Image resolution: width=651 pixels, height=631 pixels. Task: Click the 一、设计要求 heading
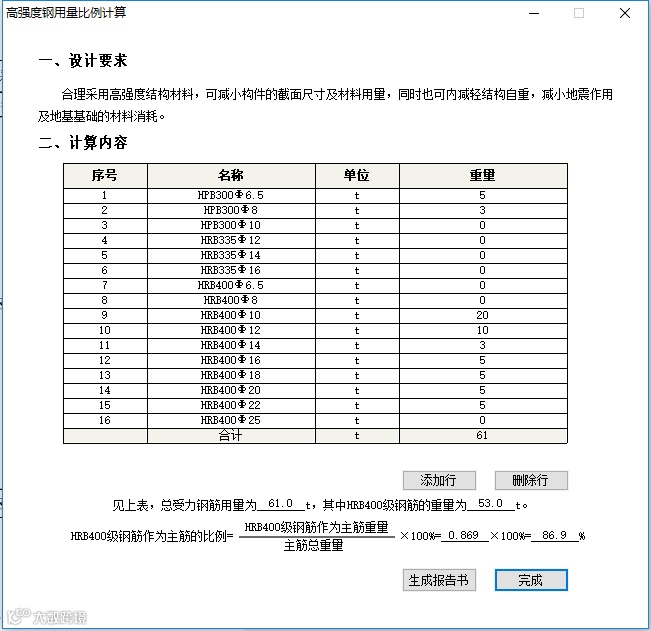(x=83, y=61)
